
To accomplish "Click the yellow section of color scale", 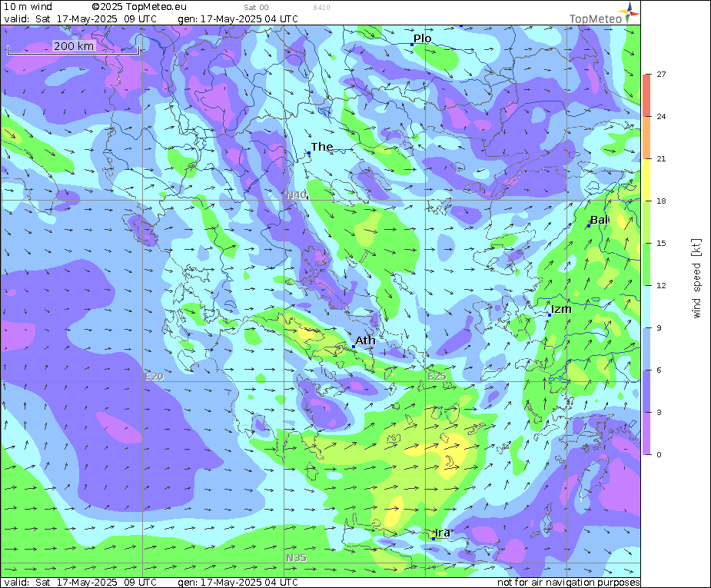I will point(646,181).
